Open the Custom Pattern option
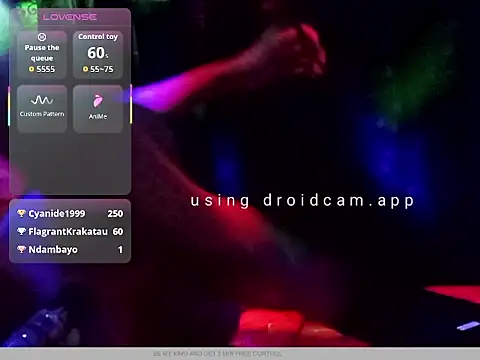Image resolution: width=480 pixels, height=360 pixels. click(x=42, y=109)
